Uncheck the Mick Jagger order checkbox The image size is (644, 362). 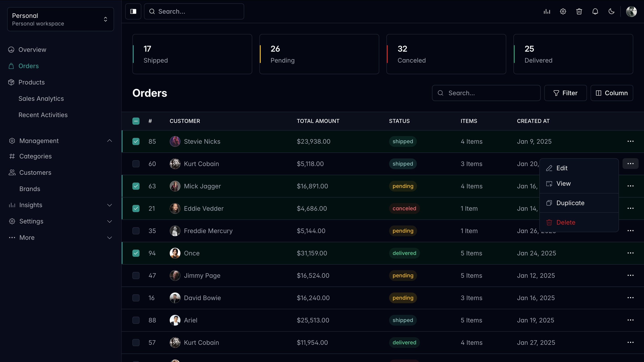tap(136, 186)
